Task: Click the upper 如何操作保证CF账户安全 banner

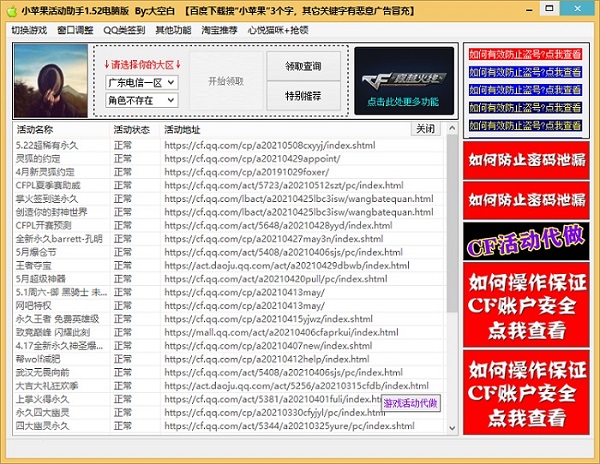Action: 526,305
